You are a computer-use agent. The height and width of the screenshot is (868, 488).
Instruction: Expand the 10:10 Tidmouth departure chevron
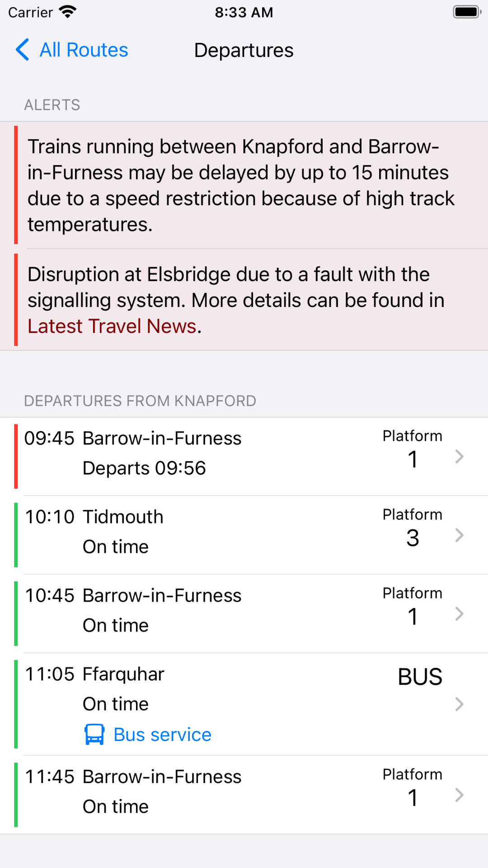459,535
